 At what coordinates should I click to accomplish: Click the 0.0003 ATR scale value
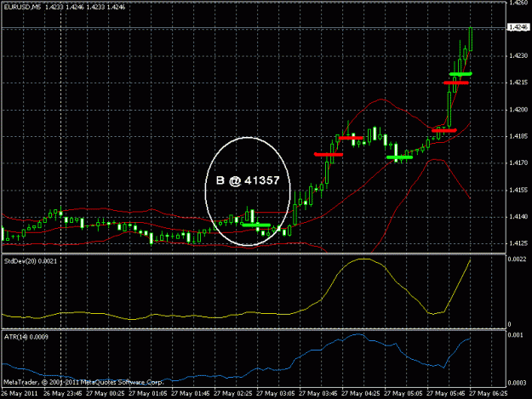517,383
